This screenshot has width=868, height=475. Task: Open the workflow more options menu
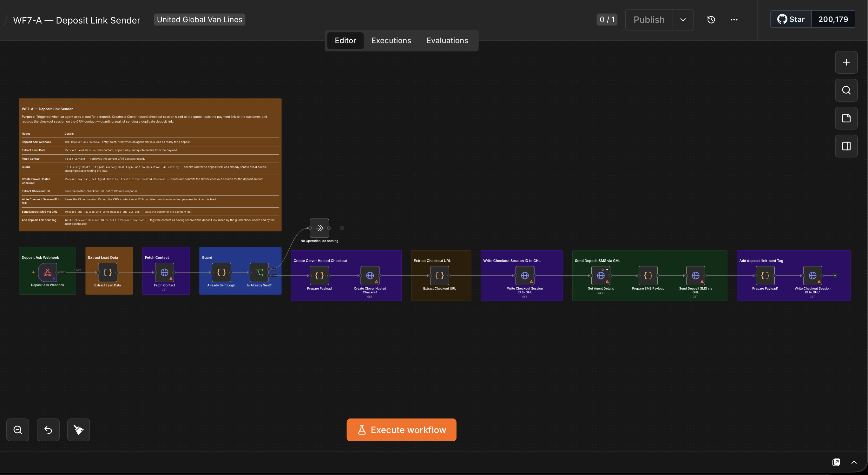[x=734, y=20]
